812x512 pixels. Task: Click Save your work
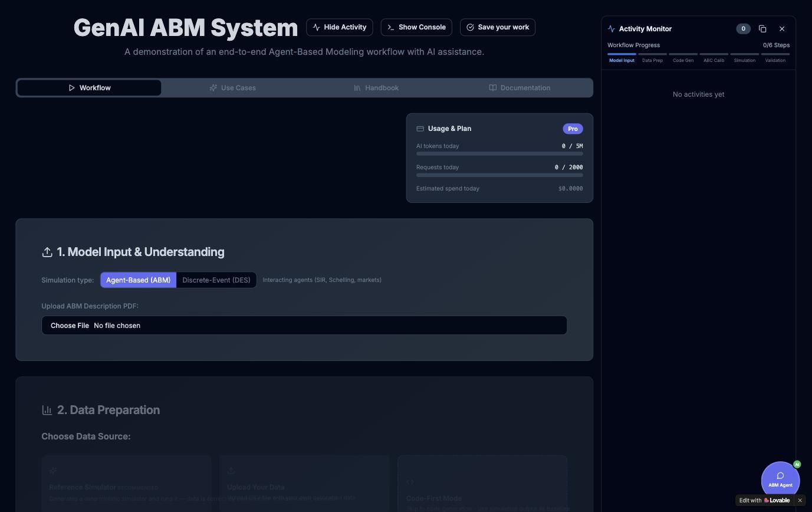coord(498,27)
